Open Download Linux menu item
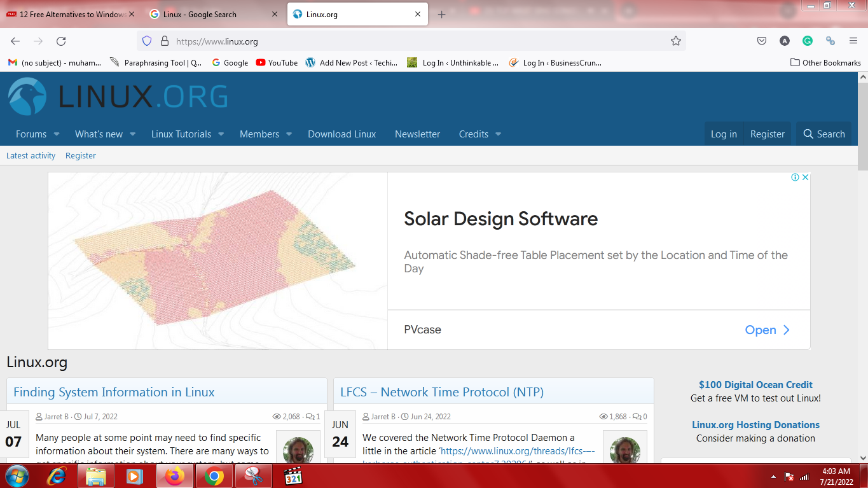Image resolution: width=868 pixels, height=488 pixels. [342, 134]
